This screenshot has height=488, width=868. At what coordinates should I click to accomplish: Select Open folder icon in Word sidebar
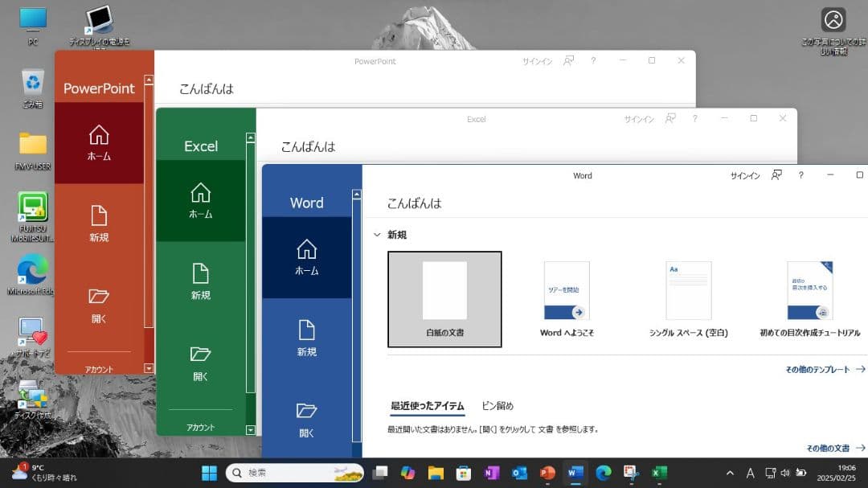pos(306,411)
